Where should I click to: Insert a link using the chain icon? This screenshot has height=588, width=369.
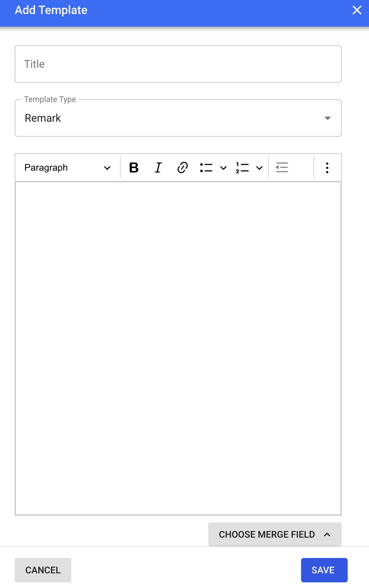coord(183,168)
